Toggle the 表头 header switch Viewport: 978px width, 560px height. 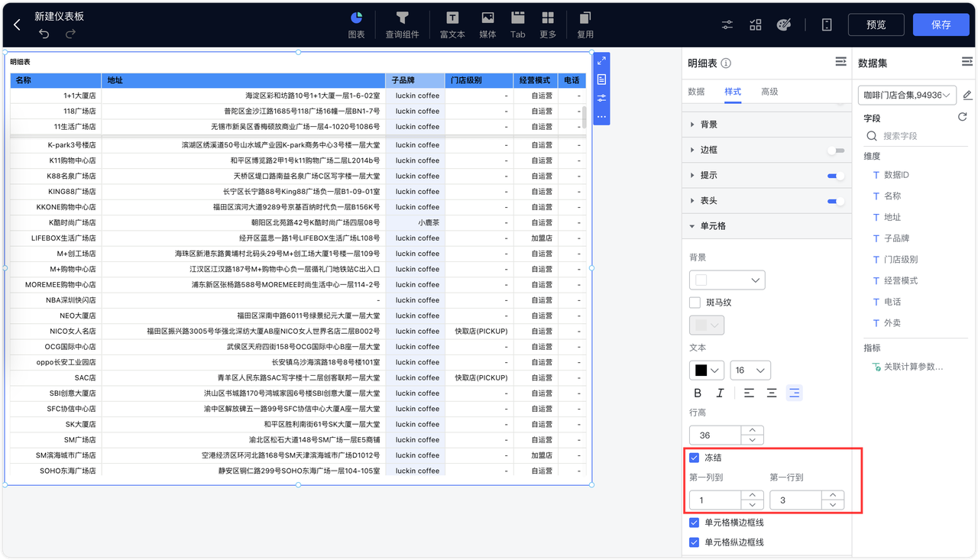click(836, 201)
